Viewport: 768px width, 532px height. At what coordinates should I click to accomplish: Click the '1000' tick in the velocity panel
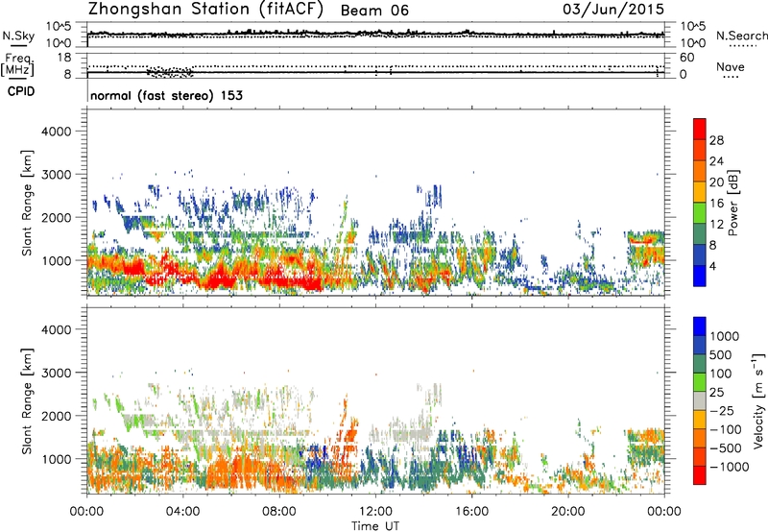tap(57, 458)
